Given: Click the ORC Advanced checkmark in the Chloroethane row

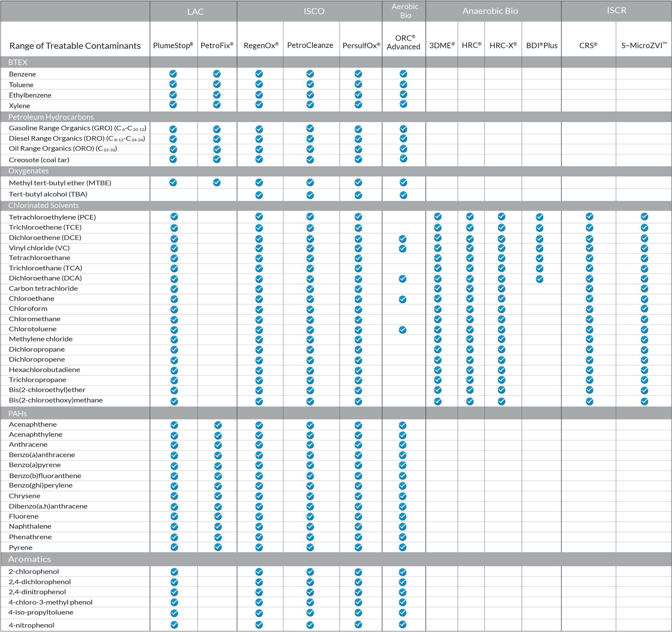Looking at the screenshot, I should [403, 300].
